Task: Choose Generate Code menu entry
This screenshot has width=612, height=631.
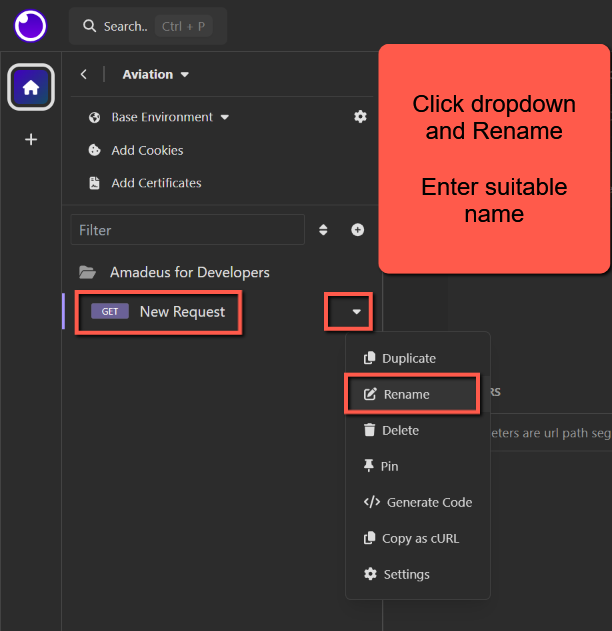Action: pos(428,502)
